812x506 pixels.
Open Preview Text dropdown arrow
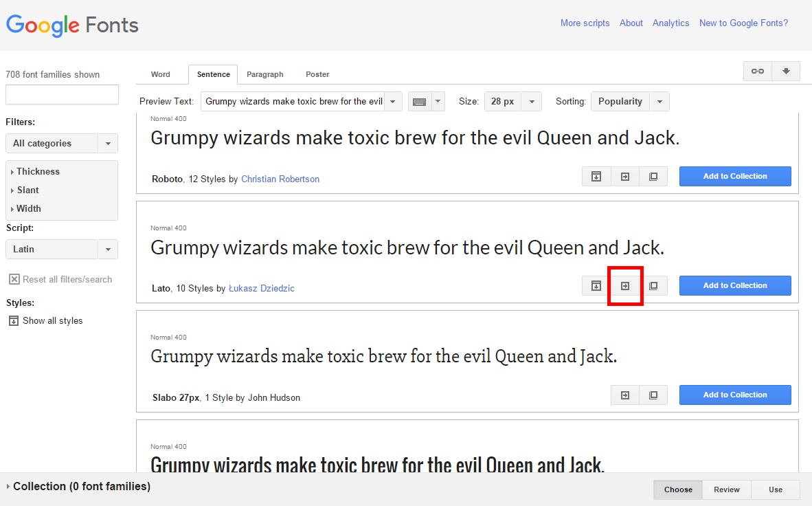392,102
